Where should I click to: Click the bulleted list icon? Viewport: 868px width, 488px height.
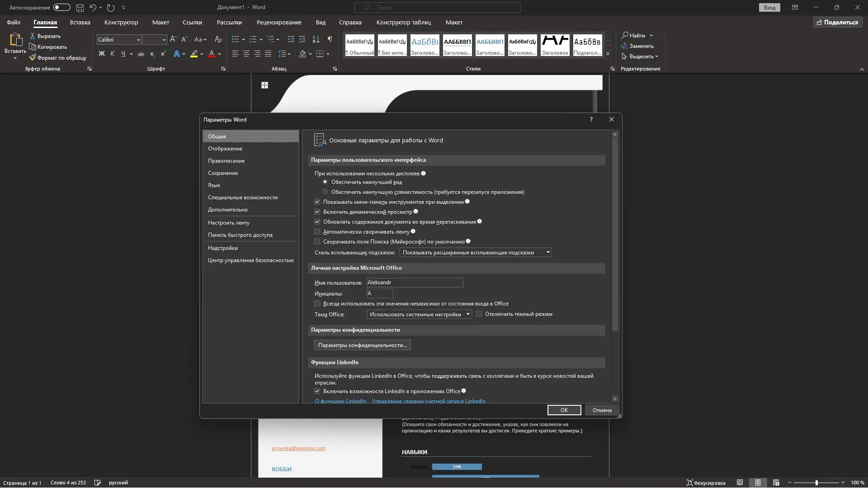235,39
